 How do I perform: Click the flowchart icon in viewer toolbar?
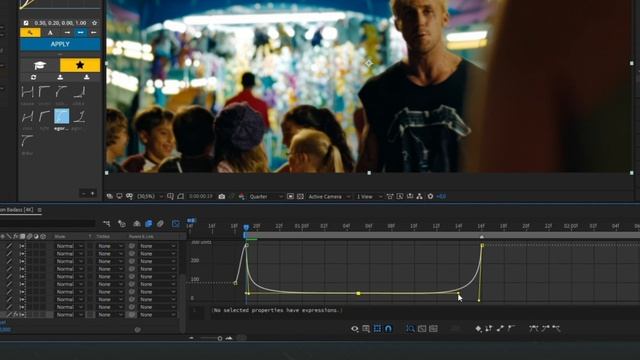click(420, 196)
